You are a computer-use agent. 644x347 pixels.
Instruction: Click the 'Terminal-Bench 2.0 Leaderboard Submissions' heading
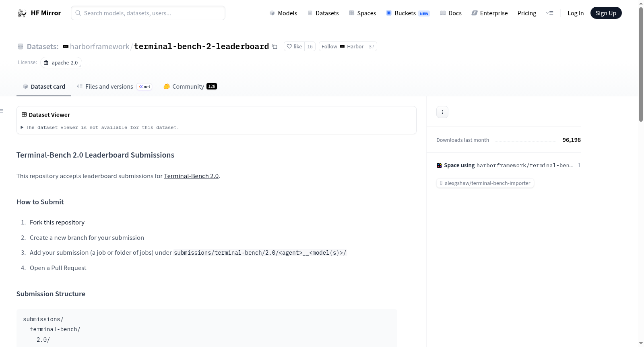(95, 155)
